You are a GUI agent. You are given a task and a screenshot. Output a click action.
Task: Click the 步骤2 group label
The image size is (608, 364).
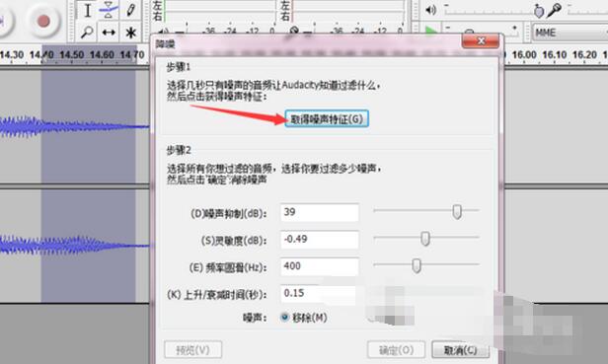tap(179, 150)
